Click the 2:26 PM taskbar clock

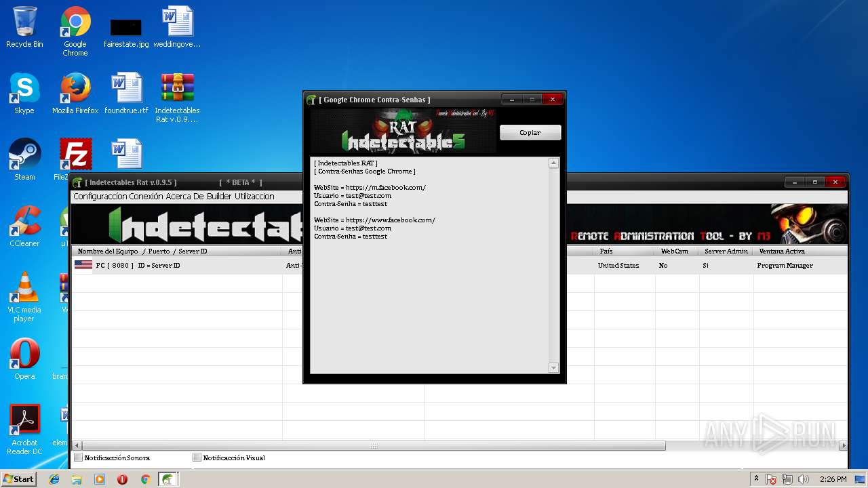(x=833, y=479)
